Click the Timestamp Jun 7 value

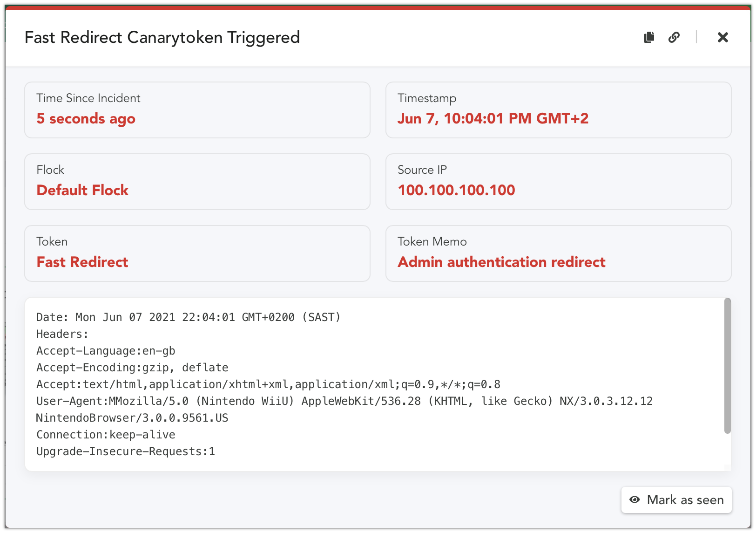[493, 118]
